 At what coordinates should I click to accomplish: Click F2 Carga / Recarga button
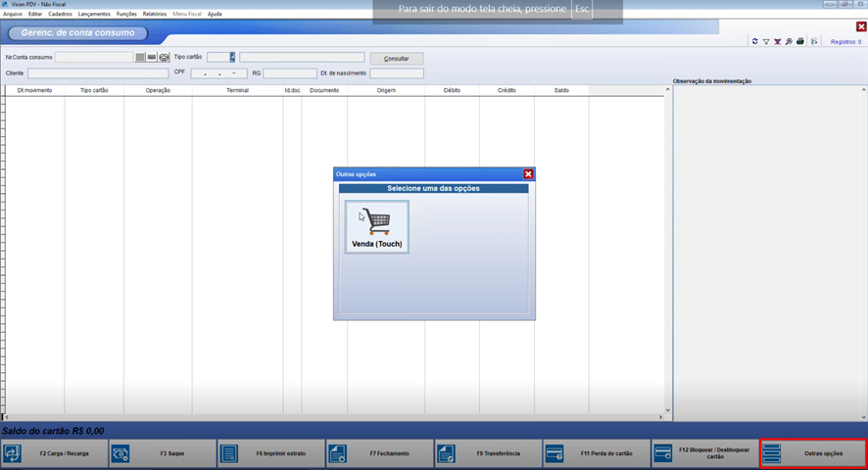click(x=54, y=453)
